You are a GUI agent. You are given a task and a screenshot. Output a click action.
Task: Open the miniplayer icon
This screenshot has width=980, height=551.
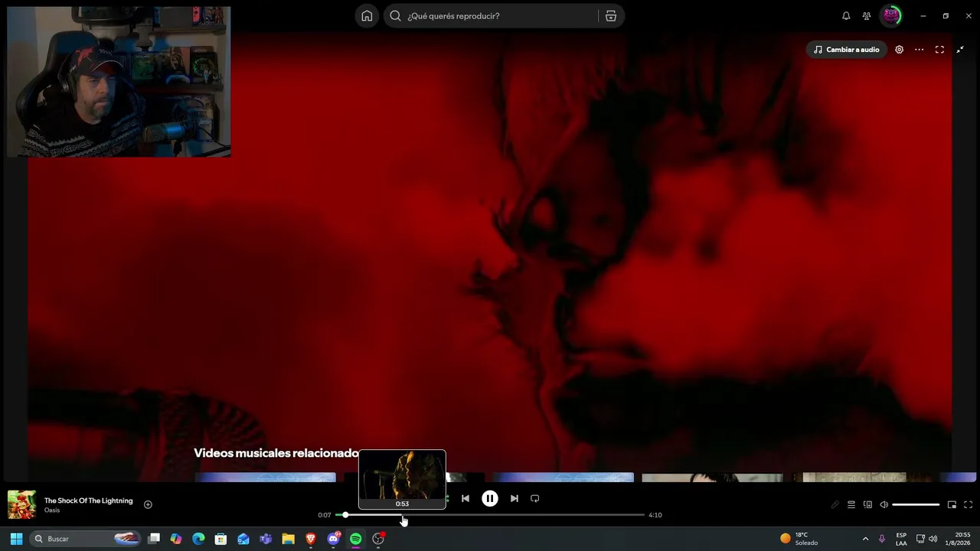pyautogui.click(x=952, y=505)
